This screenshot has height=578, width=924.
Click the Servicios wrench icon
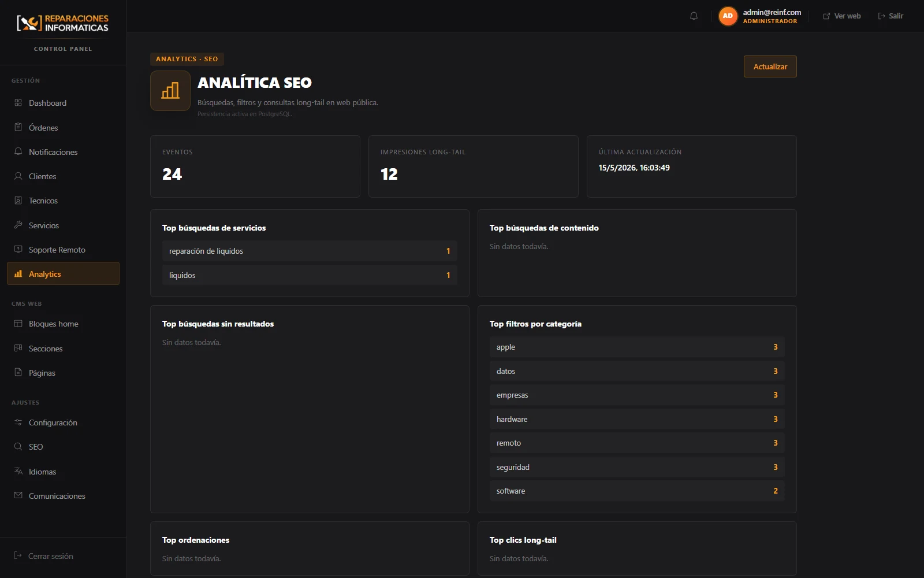point(18,225)
